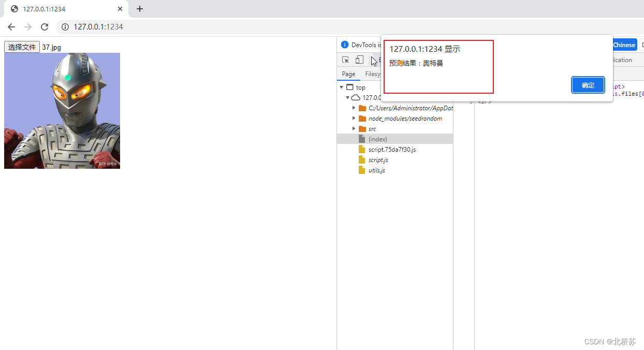644x350 pixels.
Task: Collapse the 127.0.0.1 cloud origin node
Action: (347, 98)
